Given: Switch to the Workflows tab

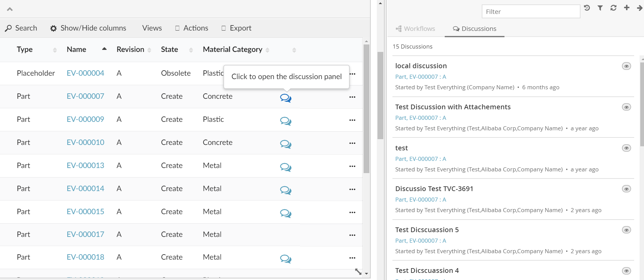Looking at the screenshot, I should (x=416, y=29).
